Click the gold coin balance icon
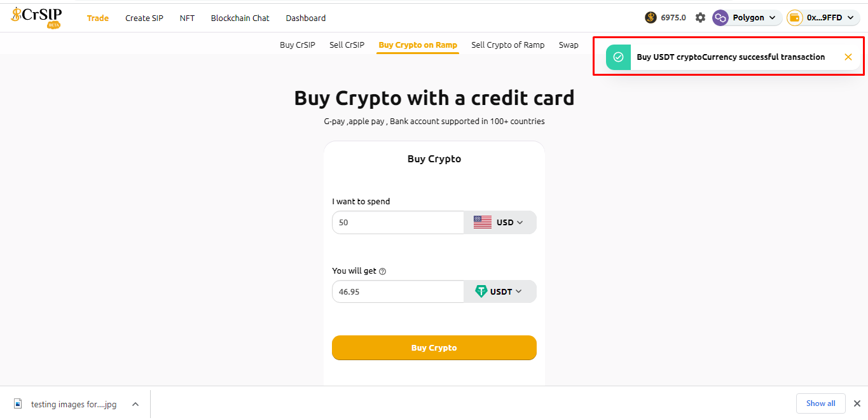 pos(651,18)
